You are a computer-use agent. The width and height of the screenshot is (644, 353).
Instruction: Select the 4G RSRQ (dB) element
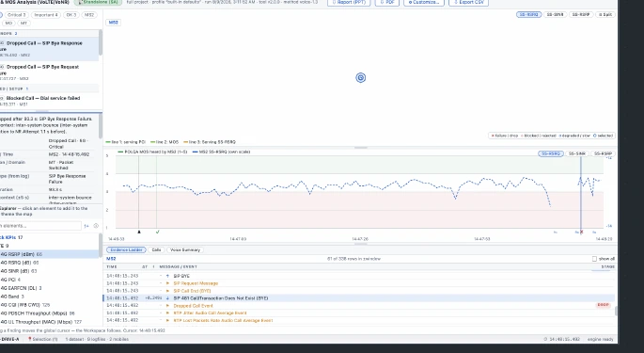(49, 263)
